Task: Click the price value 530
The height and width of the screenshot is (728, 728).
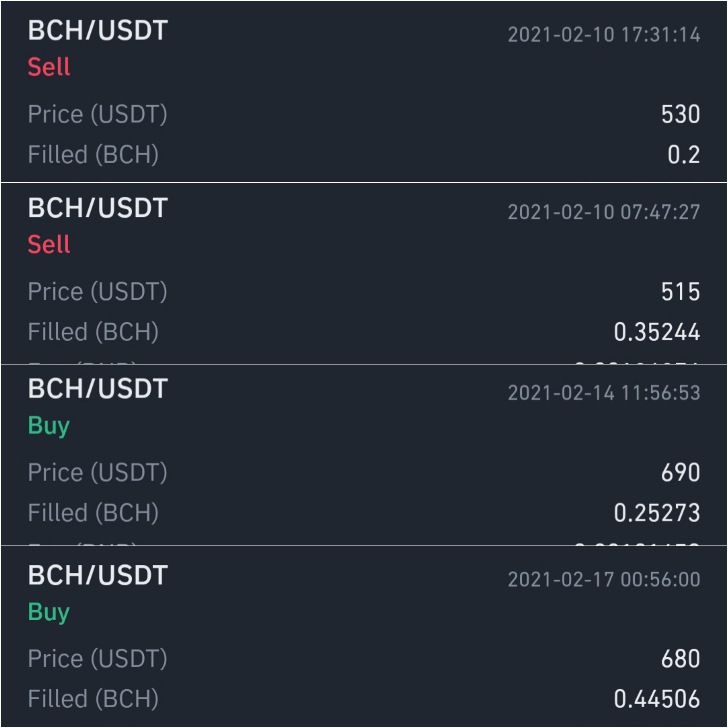Action: click(680, 114)
